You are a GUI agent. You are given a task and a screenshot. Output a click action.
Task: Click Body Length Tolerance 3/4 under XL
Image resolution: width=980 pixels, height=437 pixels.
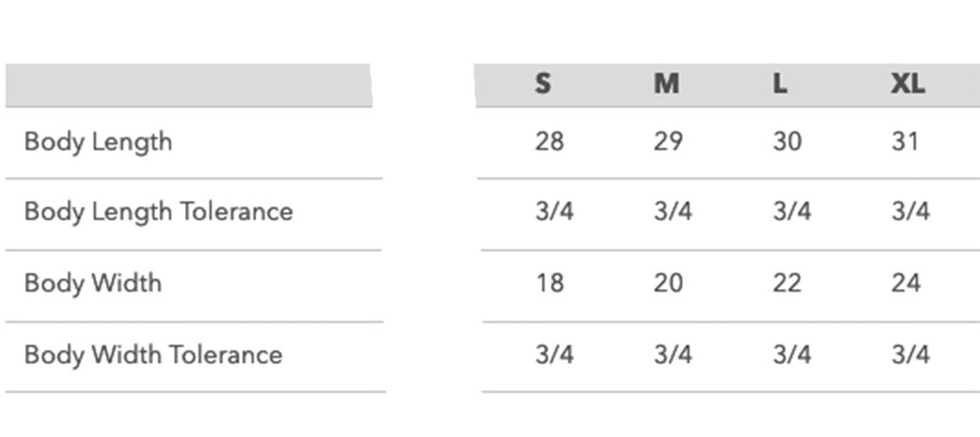[x=911, y=212]
